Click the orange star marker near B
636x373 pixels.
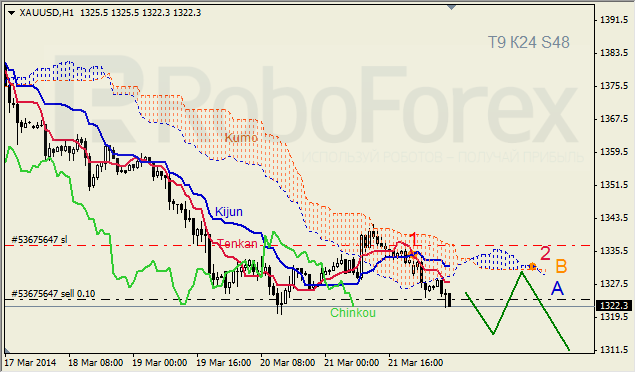(532, 267)
